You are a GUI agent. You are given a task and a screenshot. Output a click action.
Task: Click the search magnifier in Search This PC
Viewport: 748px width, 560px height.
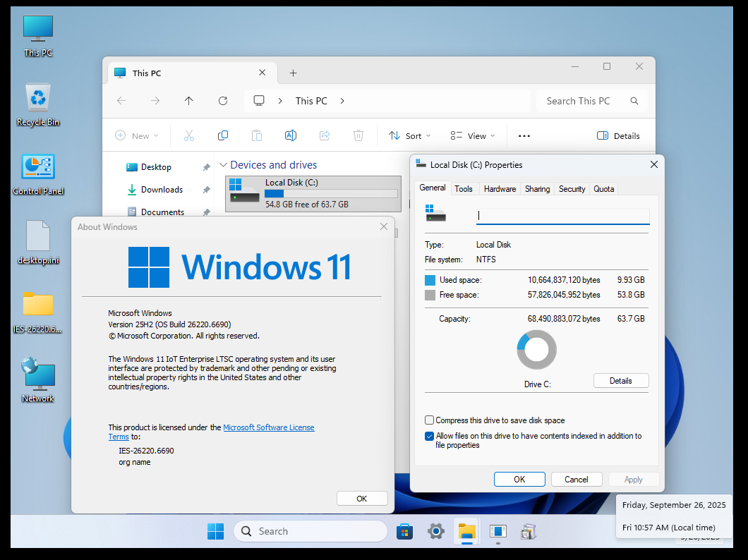point(634,101)
